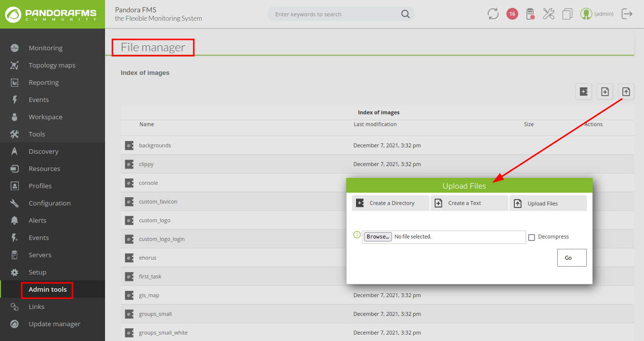
Task: Switch to the Create a Text tab
Action: [469, 203]
